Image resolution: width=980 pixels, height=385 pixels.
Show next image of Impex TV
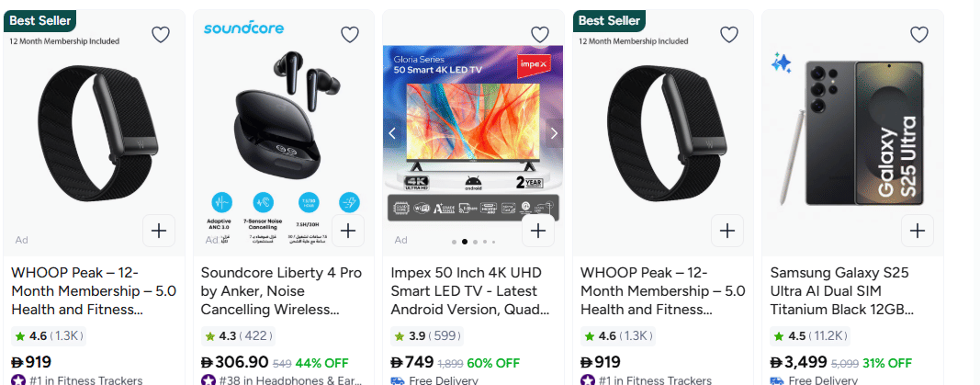tap(553, 133)
